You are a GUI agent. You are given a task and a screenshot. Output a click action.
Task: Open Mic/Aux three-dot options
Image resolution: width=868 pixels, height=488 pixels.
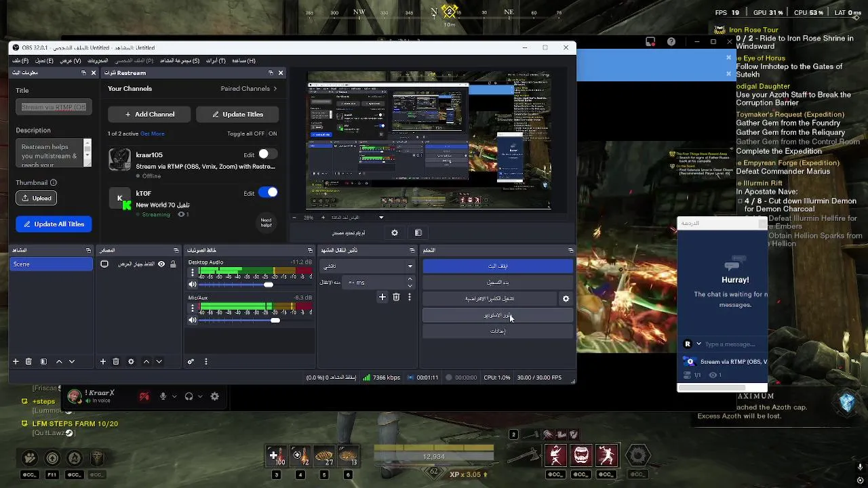point(193,308)
